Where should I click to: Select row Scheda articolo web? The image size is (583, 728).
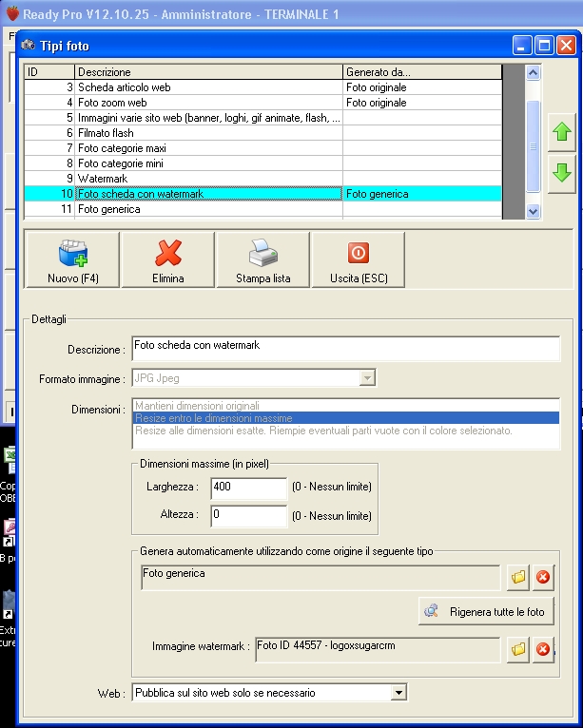click(x=262, y=87)
